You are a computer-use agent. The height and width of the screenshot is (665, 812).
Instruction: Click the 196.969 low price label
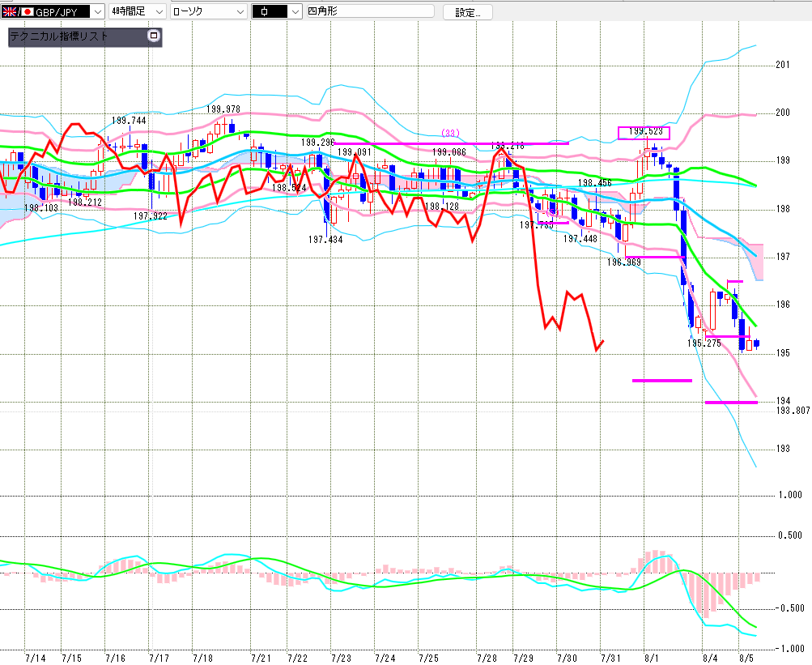click(624, 262)
